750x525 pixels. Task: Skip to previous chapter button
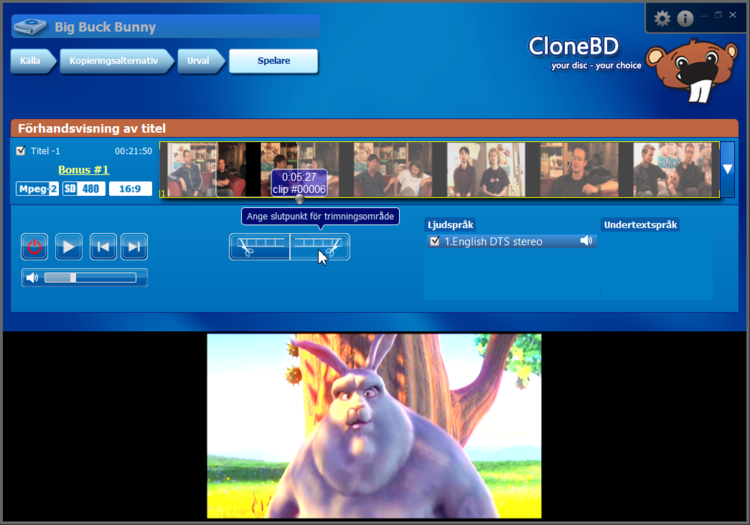point(103,247)
